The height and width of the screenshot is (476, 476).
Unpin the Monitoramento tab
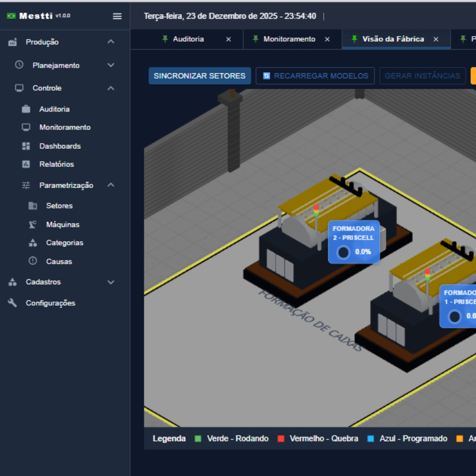pyautogui.click(x=256, y=39)
